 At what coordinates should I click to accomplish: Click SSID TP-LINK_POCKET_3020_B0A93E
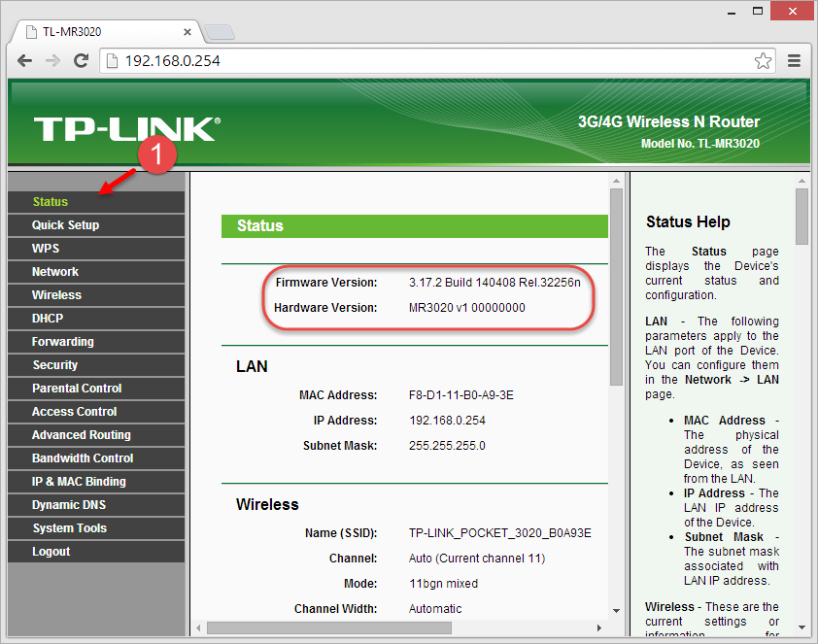(x=499, y=533)
